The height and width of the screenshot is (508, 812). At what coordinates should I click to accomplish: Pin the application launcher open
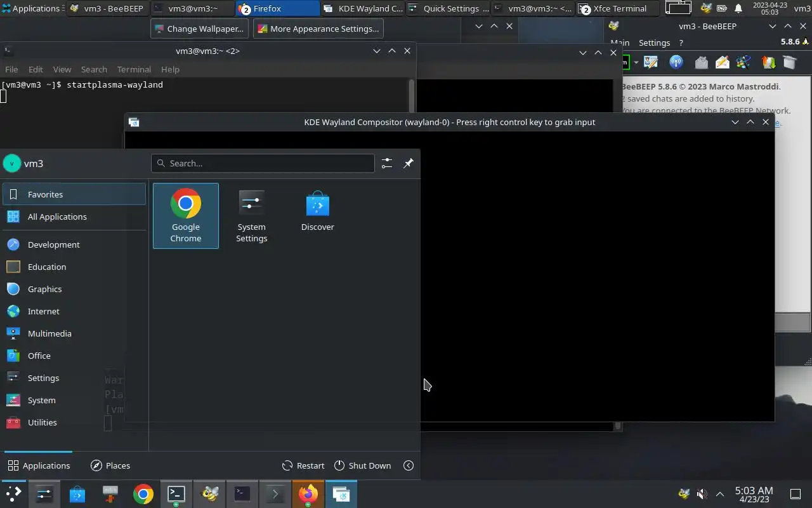[409, 163]
